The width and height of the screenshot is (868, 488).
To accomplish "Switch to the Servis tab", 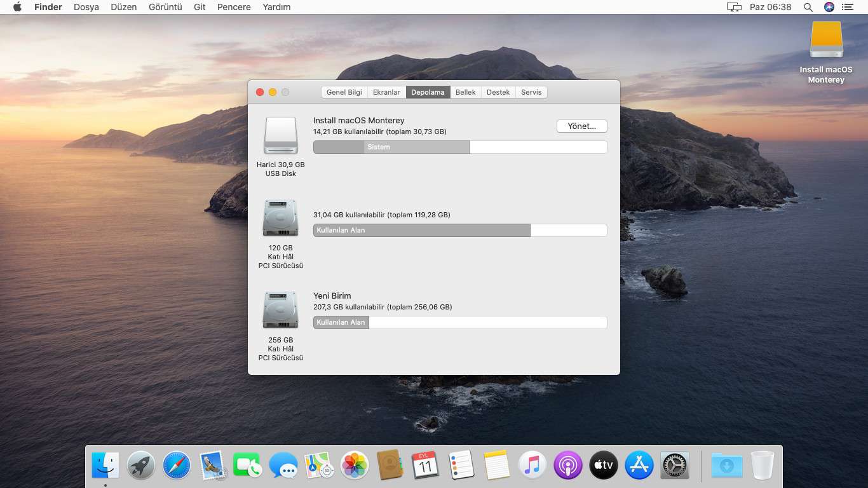I will 531,92.
